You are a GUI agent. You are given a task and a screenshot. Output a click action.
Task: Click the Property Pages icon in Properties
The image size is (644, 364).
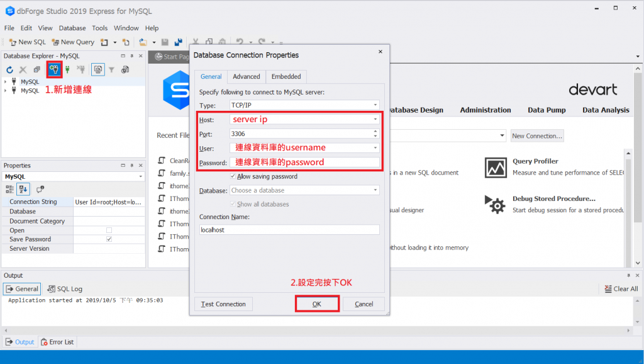point(40,189)
